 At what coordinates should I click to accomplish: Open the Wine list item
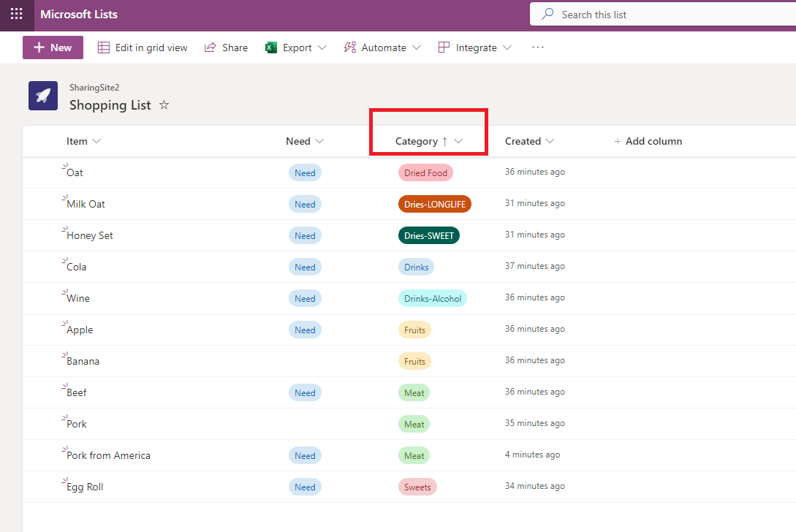coord(78,298)
